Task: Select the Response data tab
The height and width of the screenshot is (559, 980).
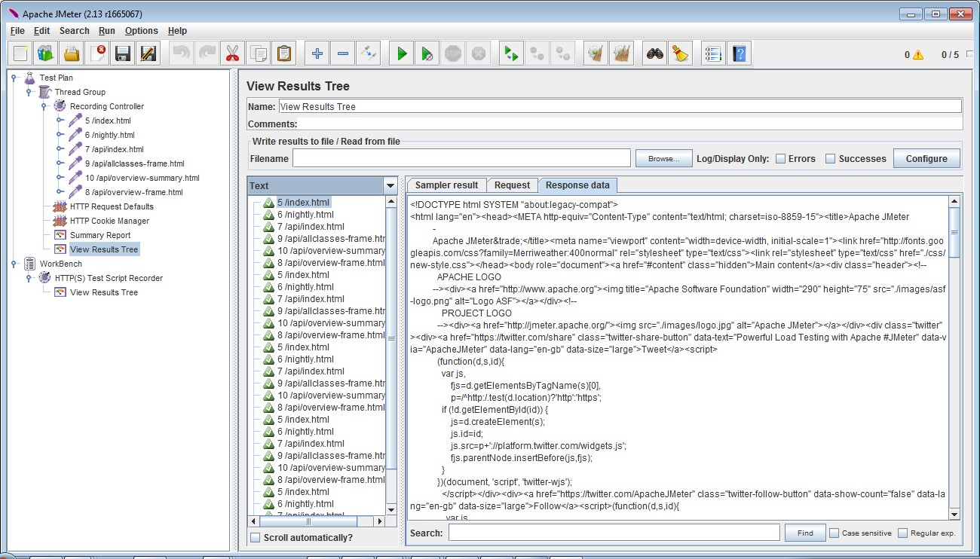Action: (x=577, y=185)
